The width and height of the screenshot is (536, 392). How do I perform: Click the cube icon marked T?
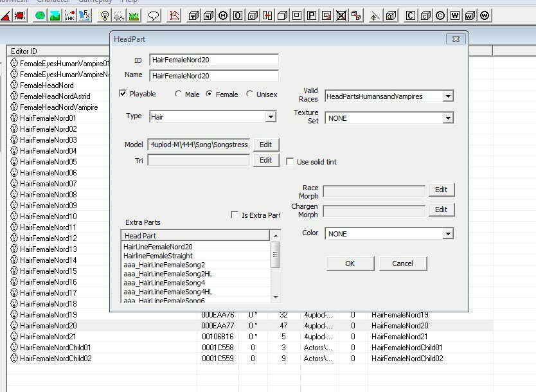pyautogui.click(x=193, y=15)
